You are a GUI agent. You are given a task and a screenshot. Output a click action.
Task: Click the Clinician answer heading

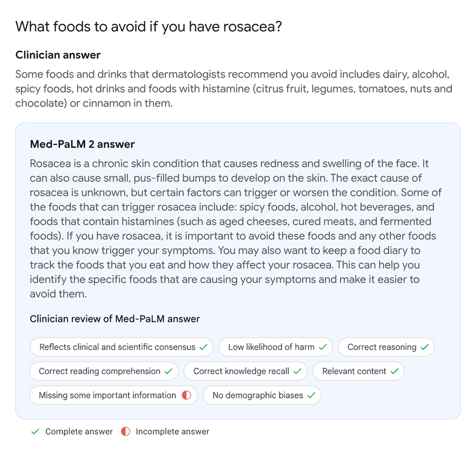coord(58,55)
